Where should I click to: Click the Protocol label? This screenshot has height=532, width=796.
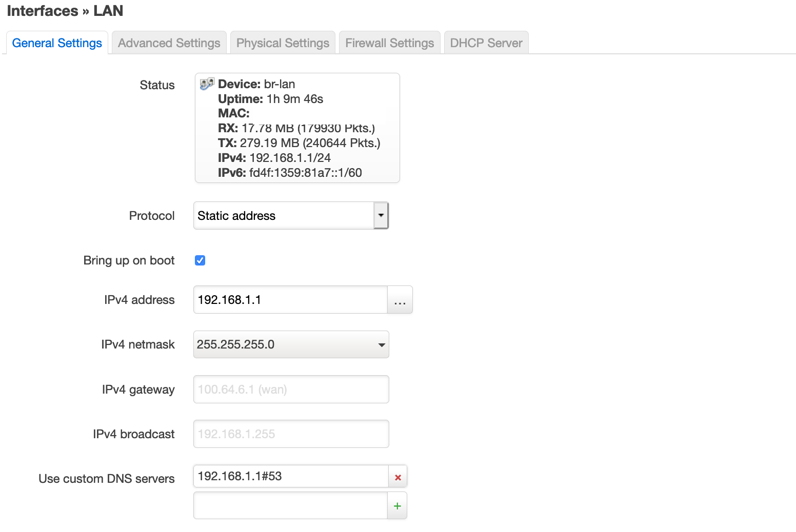coord(152,216)
